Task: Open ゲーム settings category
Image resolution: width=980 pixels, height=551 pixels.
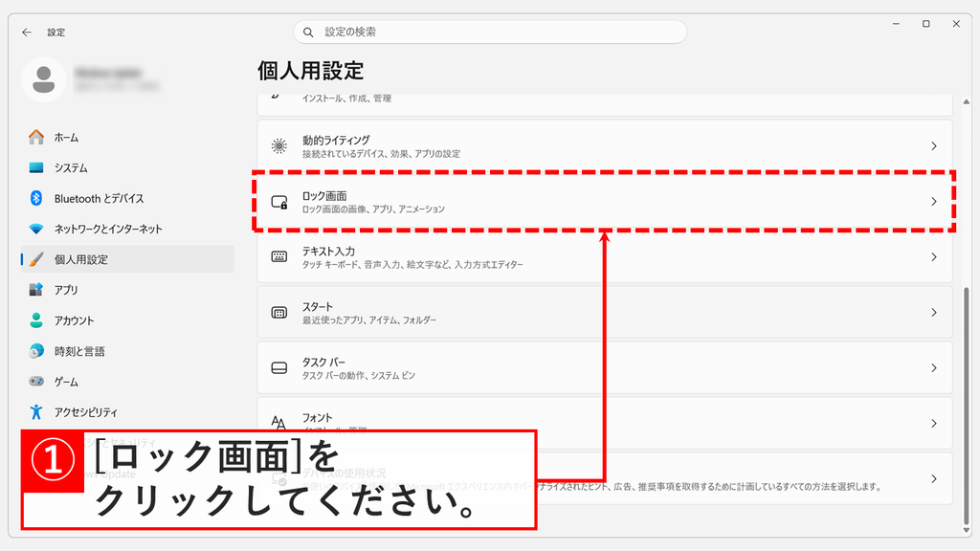Action: pos(127,382)
